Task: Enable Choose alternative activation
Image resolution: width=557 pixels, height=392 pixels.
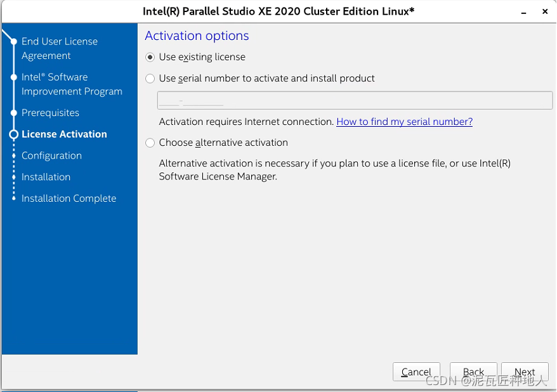Action: point(150,143)
